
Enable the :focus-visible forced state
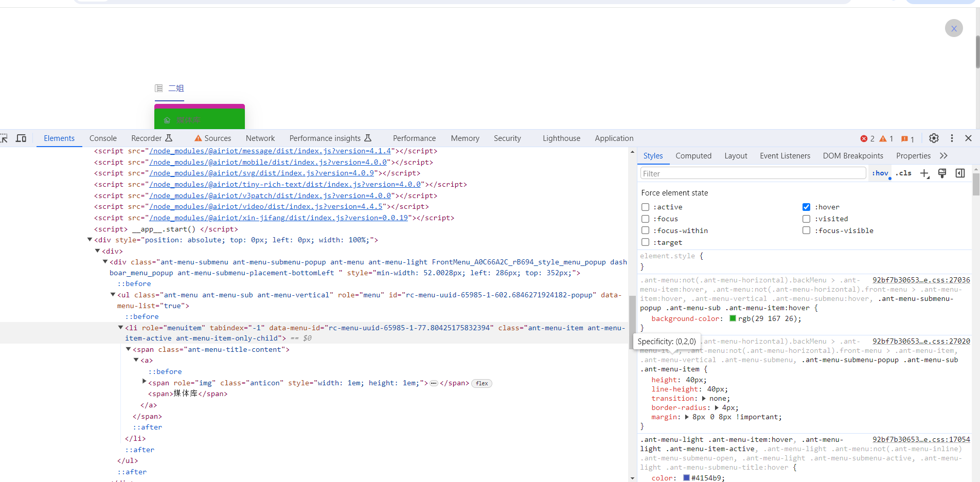[x=806, y=230]
